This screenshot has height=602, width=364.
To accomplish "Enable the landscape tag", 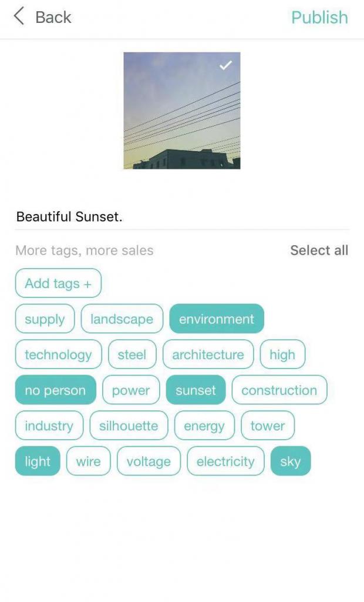I will (122, 319).
